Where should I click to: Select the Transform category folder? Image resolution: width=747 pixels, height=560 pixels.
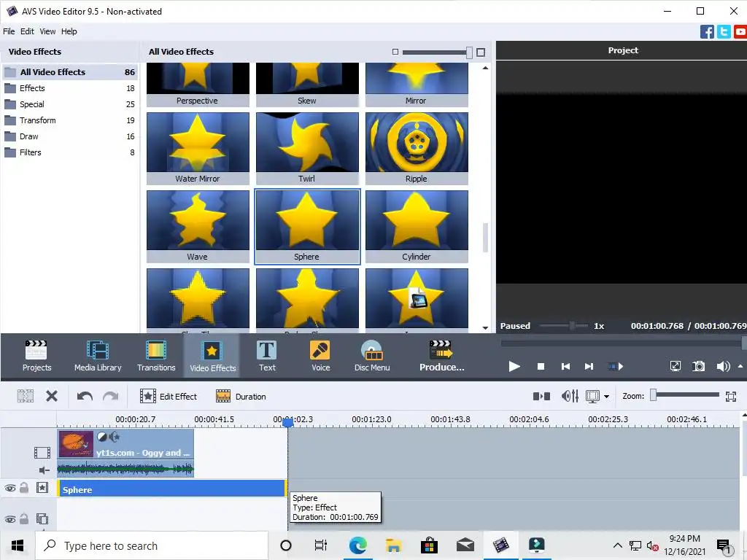point(69,120)
